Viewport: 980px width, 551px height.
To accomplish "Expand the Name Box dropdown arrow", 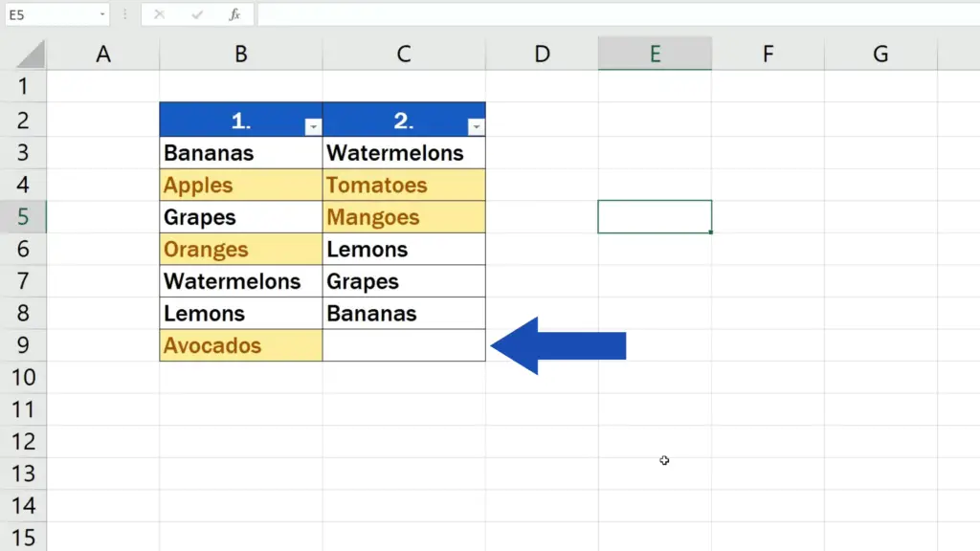I will click(102, 14).
